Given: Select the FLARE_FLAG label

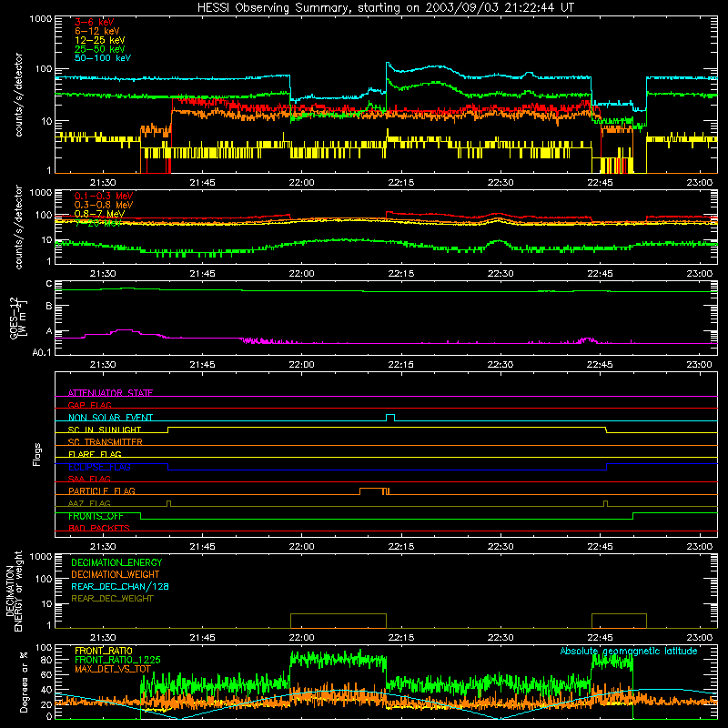Looking at the screenshot, I should tap(95, 454).
